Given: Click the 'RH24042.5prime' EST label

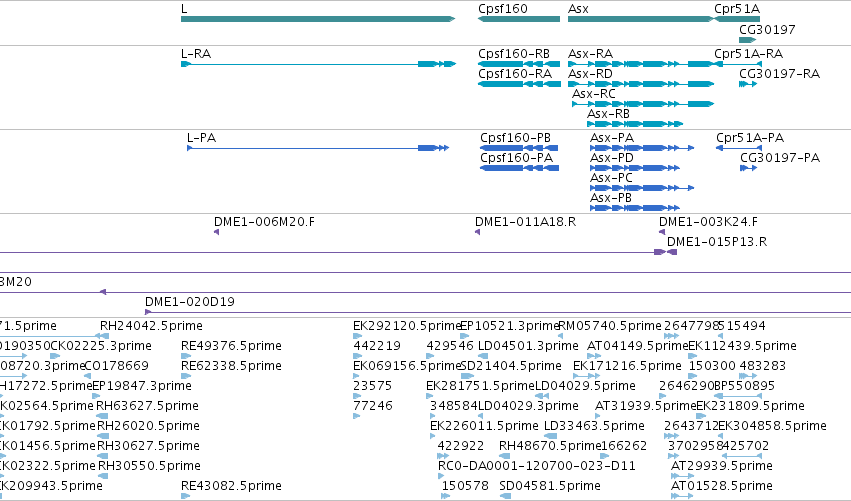Looking at the screenshot, I should pyautogui.click(x=151, y=326).
